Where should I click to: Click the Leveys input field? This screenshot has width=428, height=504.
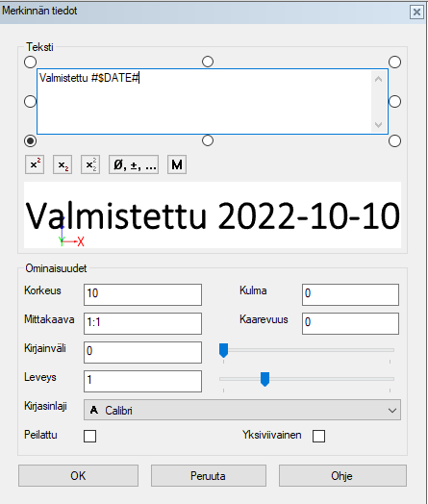coord(142,381)
